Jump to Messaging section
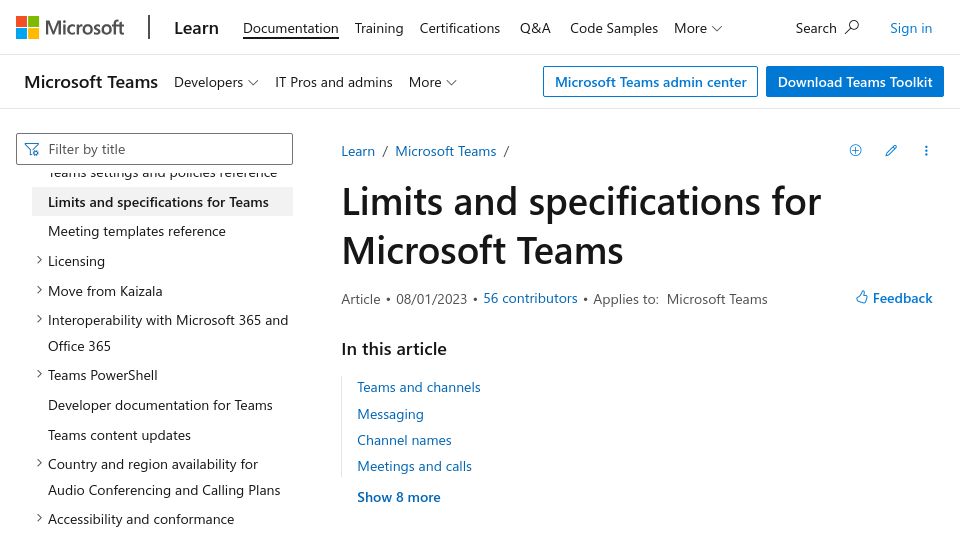This screenshot has width=960, height=540. [x=391, y=414]
